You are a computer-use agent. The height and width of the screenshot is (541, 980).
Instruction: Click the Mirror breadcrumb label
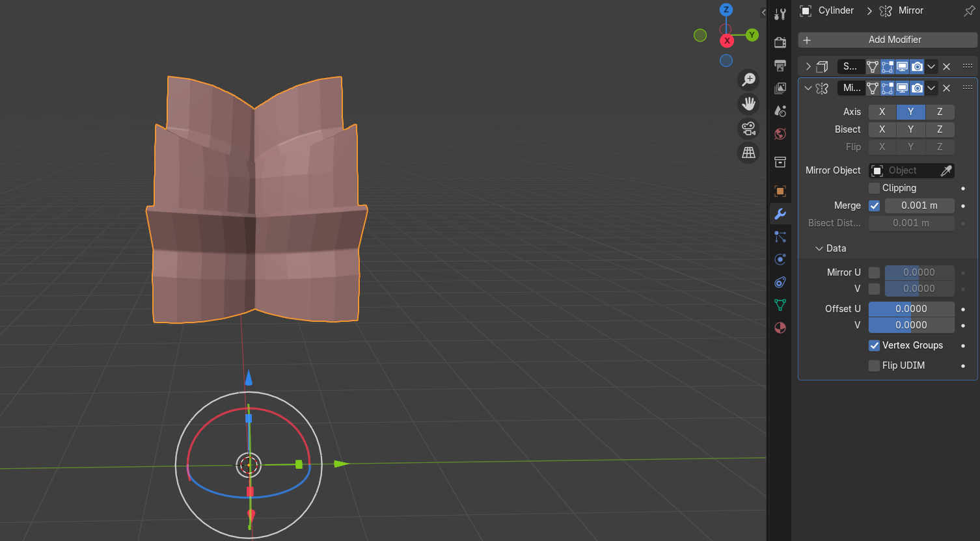click(x=910, y=10)
